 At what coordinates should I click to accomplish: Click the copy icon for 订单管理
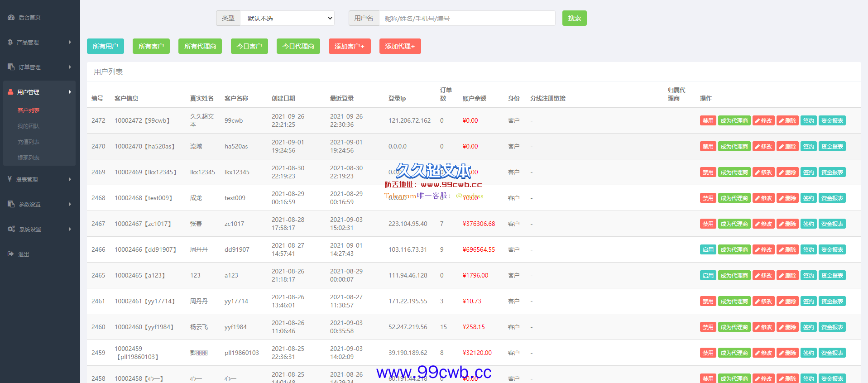pyautogui.click(x=11, y=67)
